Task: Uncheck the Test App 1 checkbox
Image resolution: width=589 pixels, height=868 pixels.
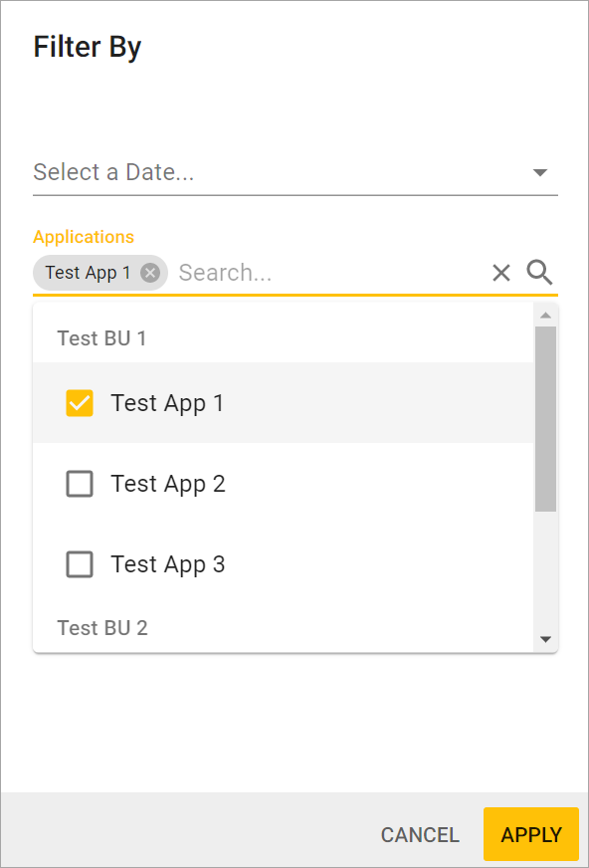Action: (x=80, y=403)
